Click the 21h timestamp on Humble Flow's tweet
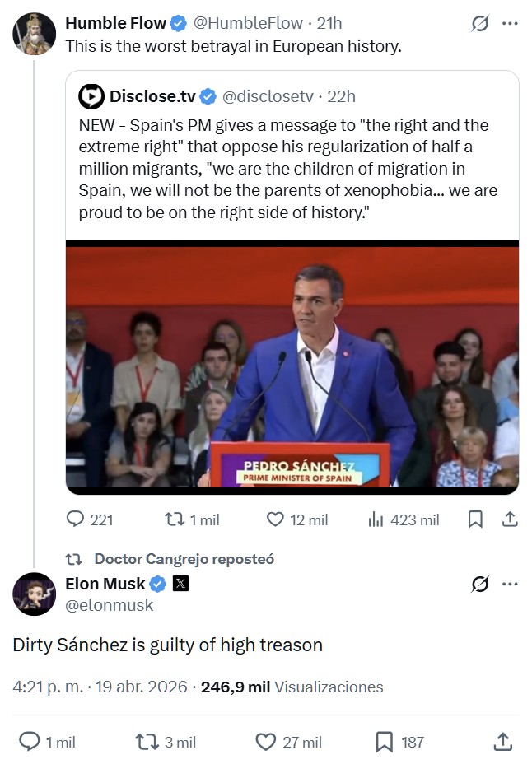 click(329, 23)
